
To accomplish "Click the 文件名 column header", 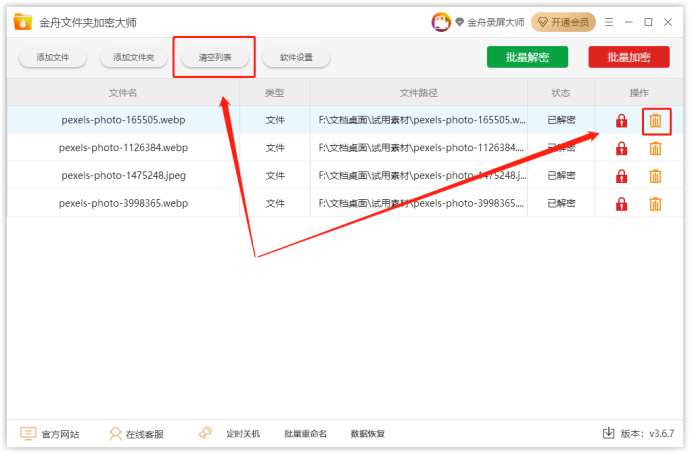I will 123,93.
